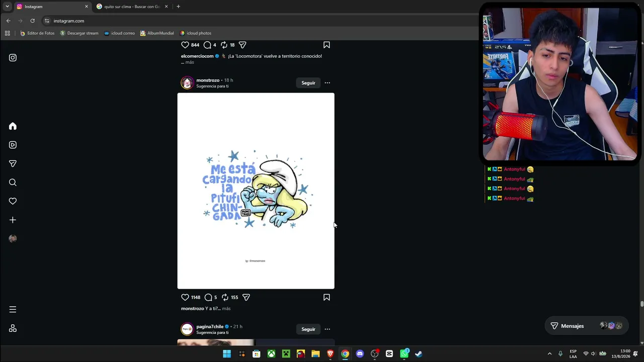Open Instagram Reels from the sidebar
This screenshot has width=644, height=362.
[x=13, y=145]
